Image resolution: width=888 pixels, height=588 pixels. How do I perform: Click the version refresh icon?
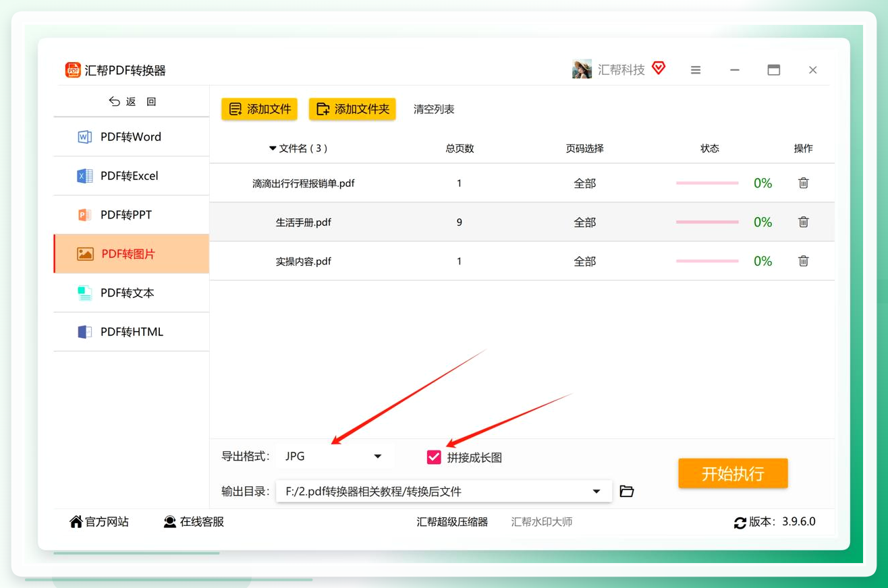tap(740, 523)
